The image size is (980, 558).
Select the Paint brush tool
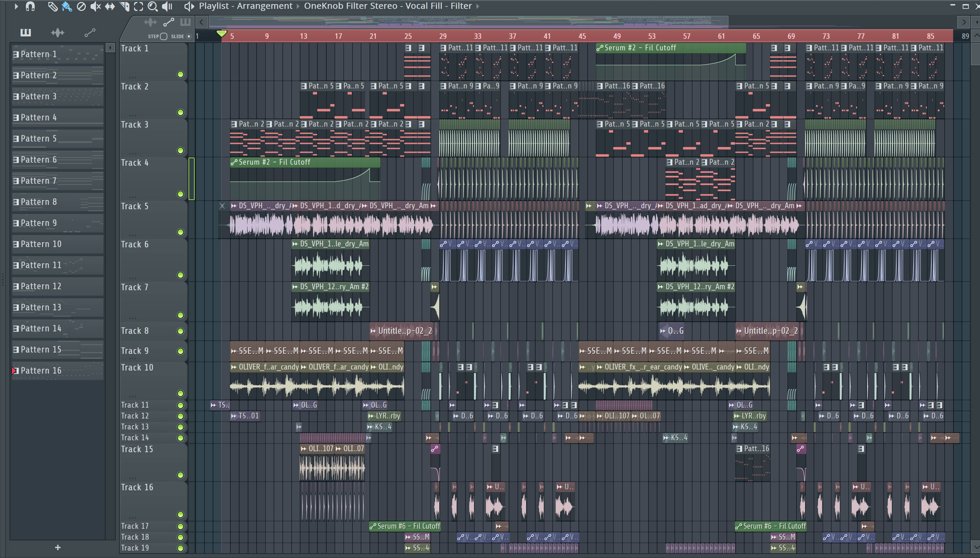tap(67, 6)
